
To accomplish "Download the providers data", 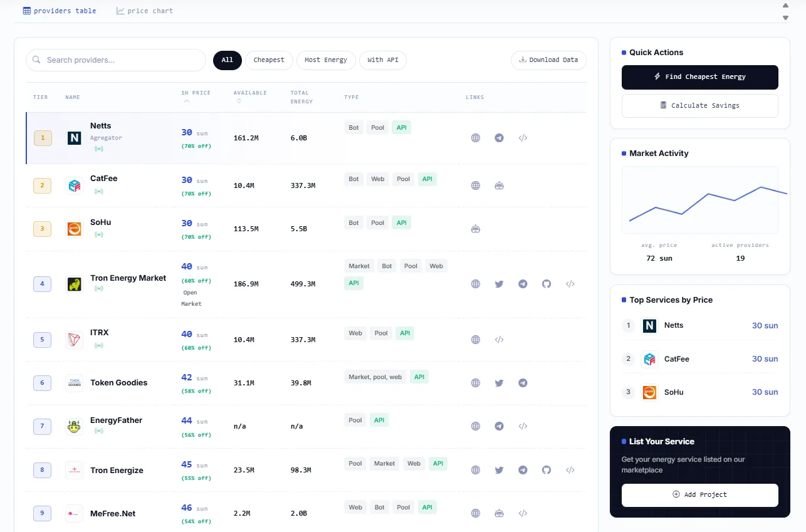I will tap(548, 60).
